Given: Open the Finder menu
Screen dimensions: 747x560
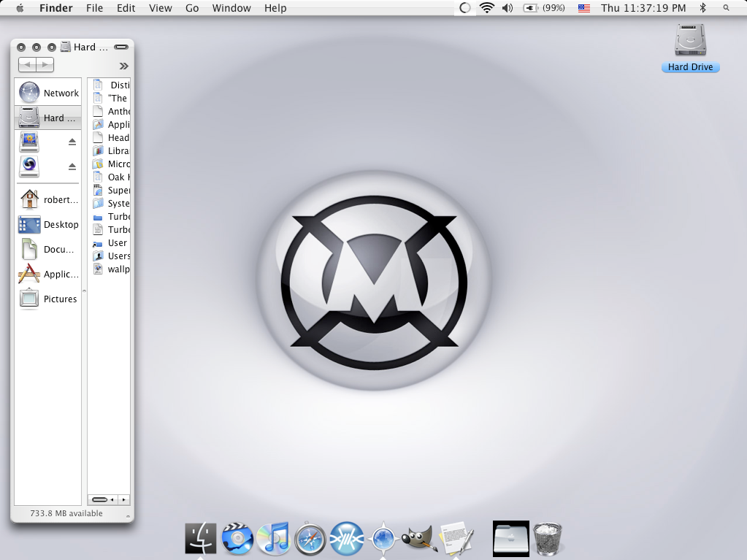Looking at the screenshot, I should pyautogui.click(x=56, y=8).
